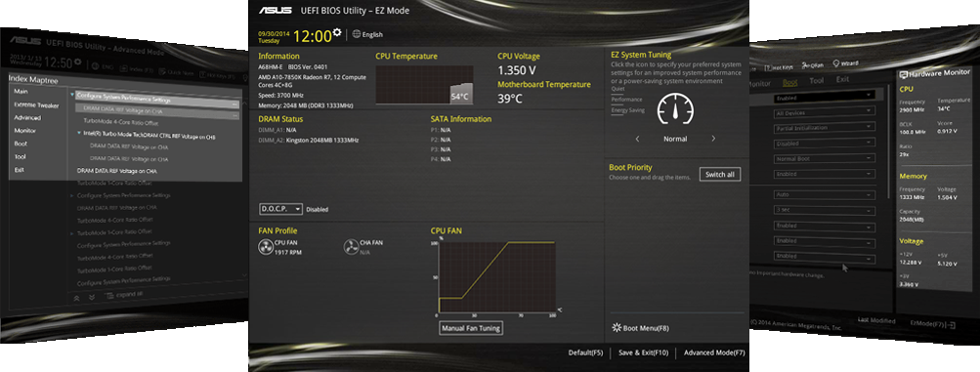Click the clock settings gear icon
The height and width of the screenshot is (372, 980).
pos(337,32)
